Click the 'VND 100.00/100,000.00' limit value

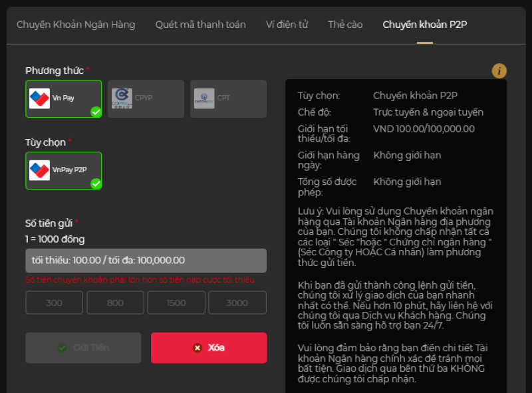424,129
